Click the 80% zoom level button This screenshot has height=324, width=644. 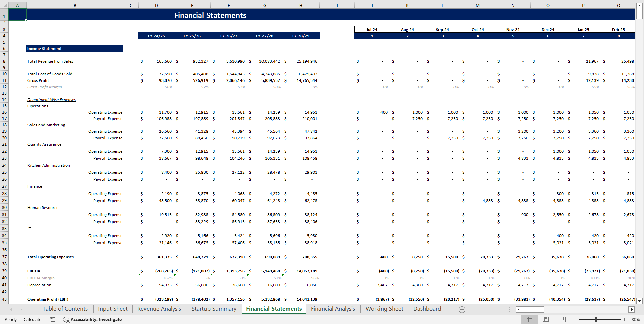[635, 319]
